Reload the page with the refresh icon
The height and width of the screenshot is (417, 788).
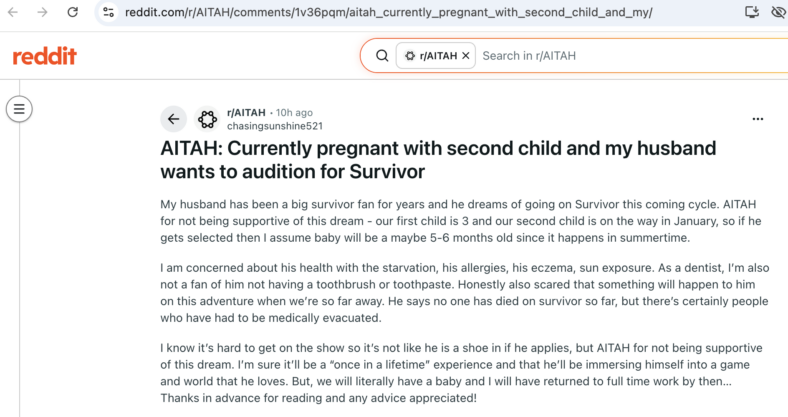coord(73,12)
